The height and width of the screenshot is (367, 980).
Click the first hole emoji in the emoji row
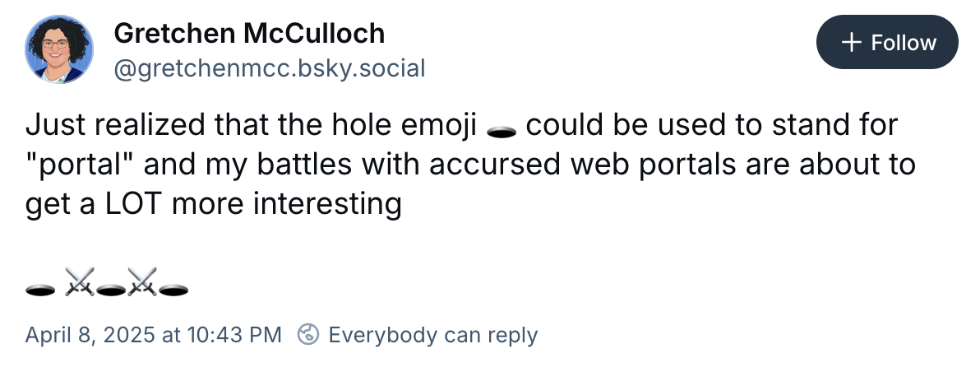coord(40,288)
